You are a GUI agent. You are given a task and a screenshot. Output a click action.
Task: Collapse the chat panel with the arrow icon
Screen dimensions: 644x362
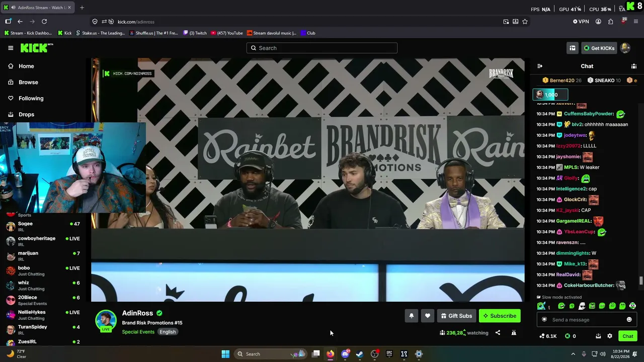(540, 66)
